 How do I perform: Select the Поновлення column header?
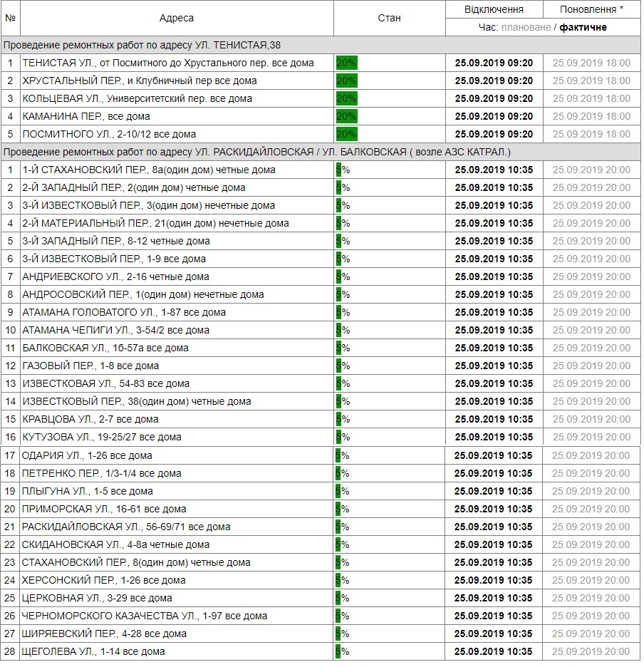591,9
